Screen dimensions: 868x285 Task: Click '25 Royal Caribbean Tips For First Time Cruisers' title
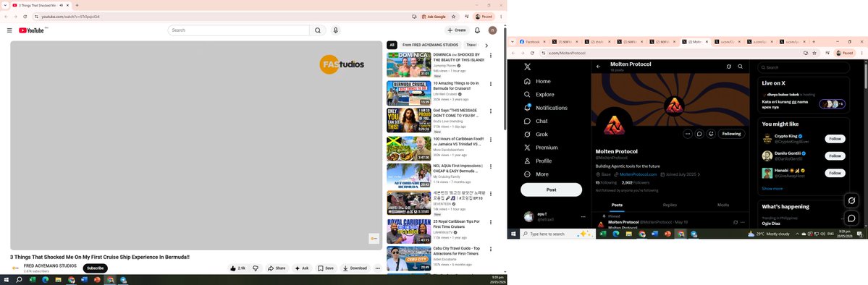pyautogui.click(x=456, y=224)
